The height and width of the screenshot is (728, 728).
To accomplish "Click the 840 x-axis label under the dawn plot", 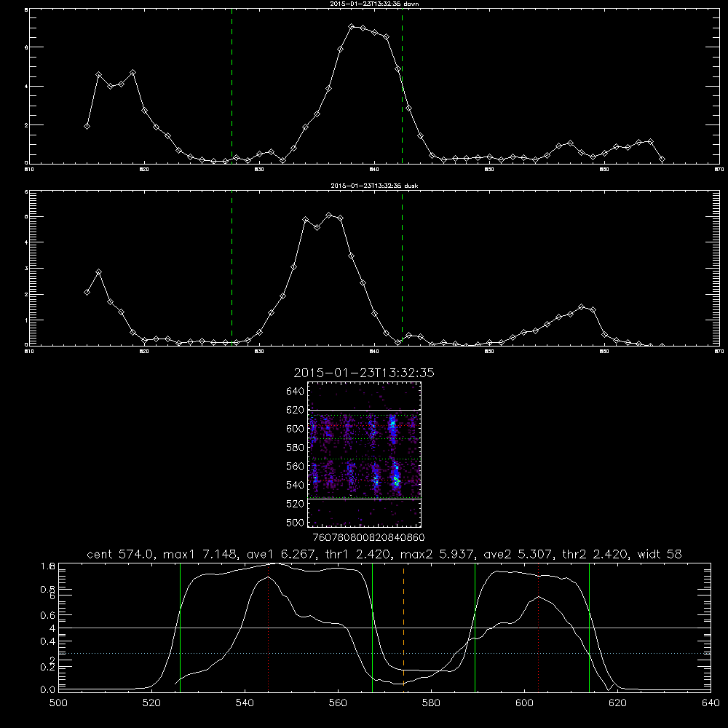I will click(374, 170).
